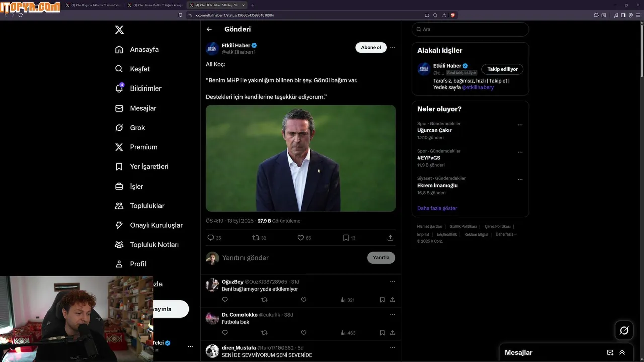Click the Topluluk Notları icon
Image resolution: width=644 pixels, height=362 pixels.
coord(119,245)
